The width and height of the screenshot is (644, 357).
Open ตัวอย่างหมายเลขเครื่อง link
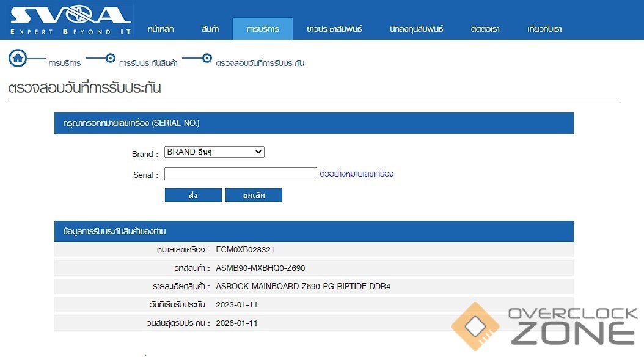(x=356, y=174)
